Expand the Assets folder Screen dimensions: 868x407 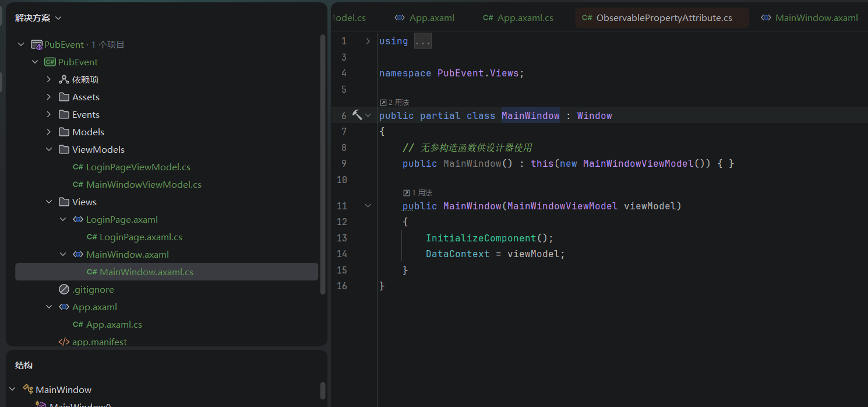pos(49,97)
